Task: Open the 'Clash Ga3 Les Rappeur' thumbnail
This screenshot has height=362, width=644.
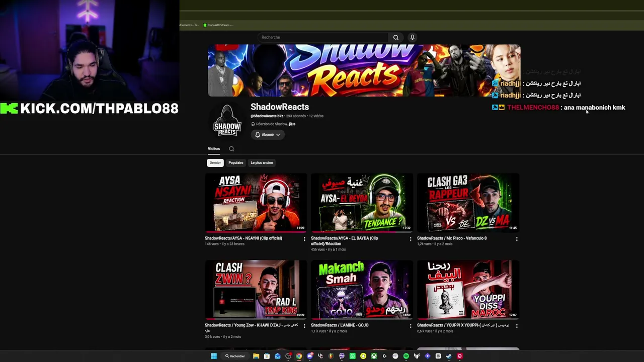Action: (468, 203)
